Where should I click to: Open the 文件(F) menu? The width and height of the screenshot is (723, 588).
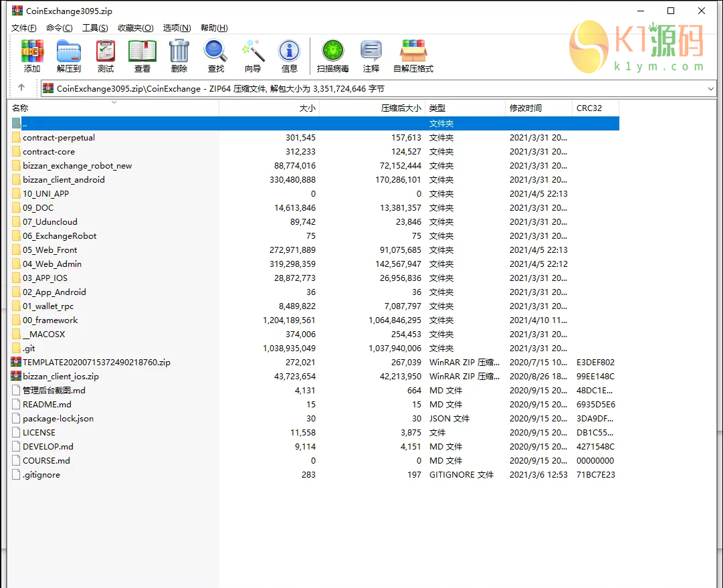pyautogui.click(x=23, y=28)
